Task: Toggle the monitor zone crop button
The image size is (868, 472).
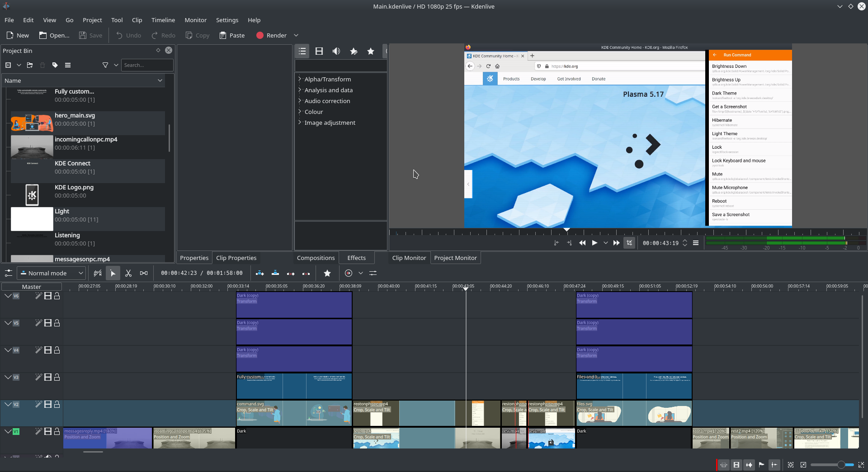Action: [629, 243]
